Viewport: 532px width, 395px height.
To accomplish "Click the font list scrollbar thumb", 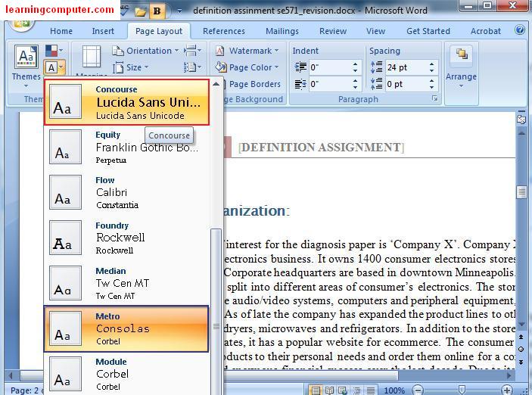I will (216, 313).
